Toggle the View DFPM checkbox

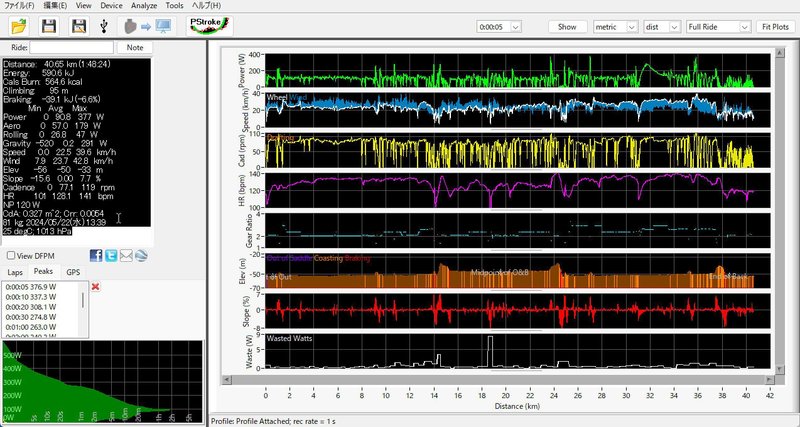11,256
